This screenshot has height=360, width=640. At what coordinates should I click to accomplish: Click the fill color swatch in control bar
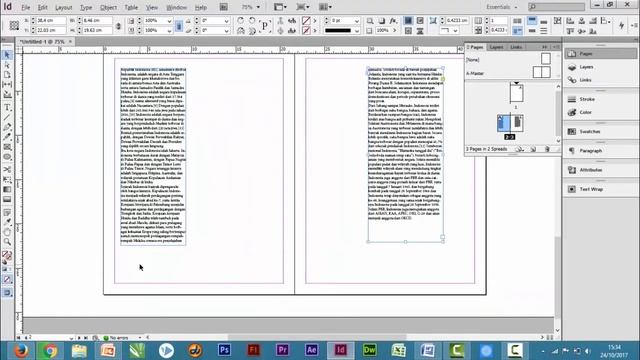(306, 20)
